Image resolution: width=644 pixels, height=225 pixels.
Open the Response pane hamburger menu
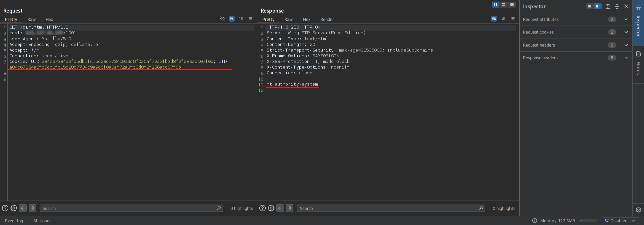coord(513,19)
